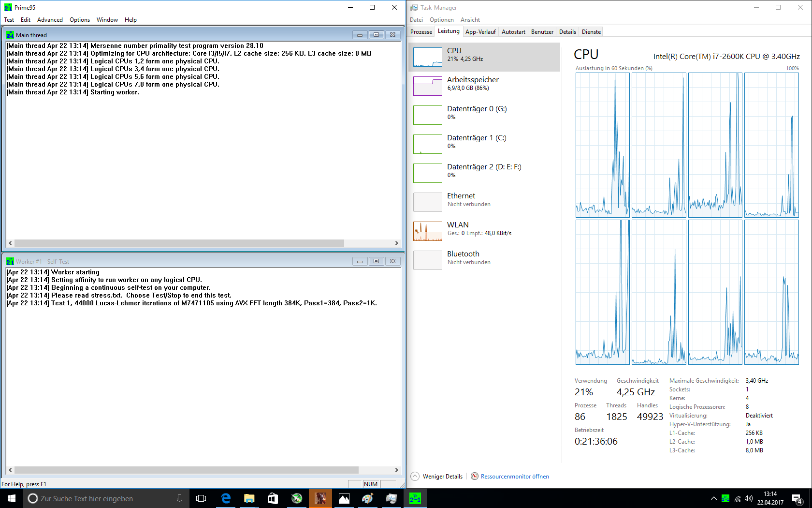Click the first logical CPU core graph
Viewport: 812px width, 508px height.
602,145
